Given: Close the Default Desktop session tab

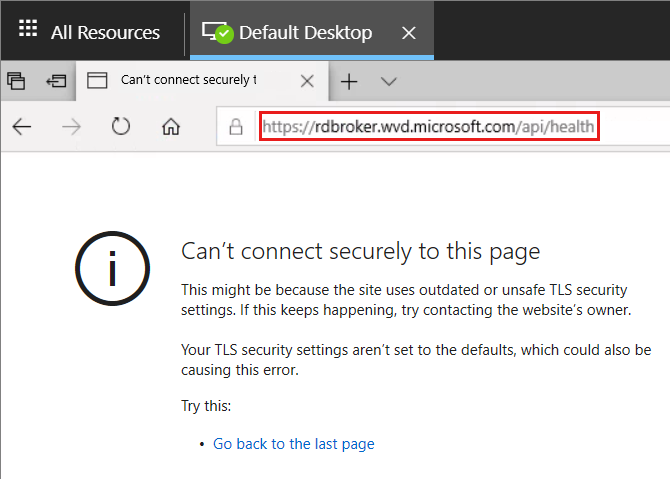Looking at the screenshot, I should (x=408, y=33).
